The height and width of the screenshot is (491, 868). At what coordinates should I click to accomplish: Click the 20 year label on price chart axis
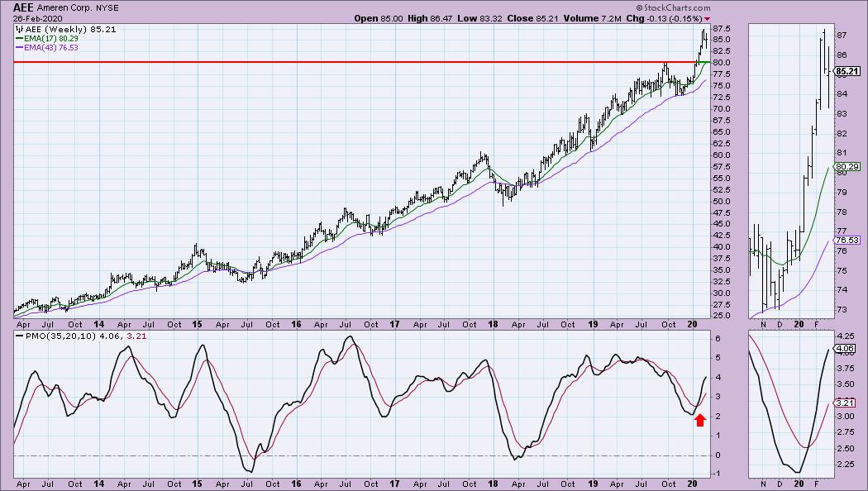[691, 324]
